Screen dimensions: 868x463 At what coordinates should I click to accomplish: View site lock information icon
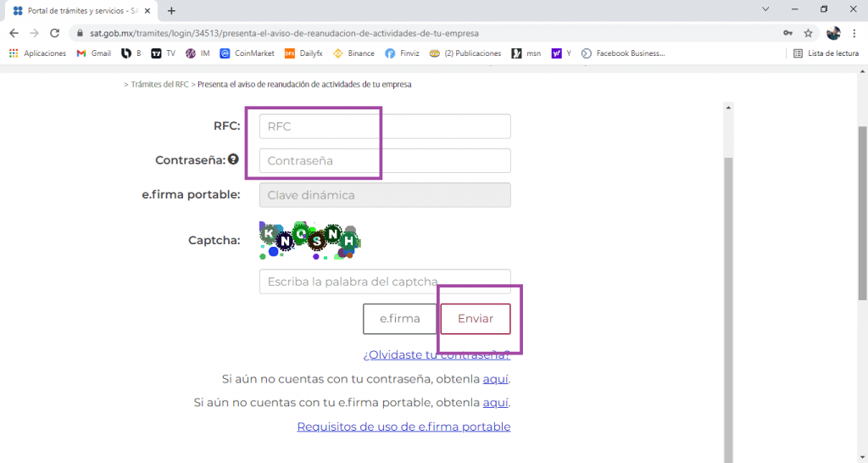click(80, 33)
